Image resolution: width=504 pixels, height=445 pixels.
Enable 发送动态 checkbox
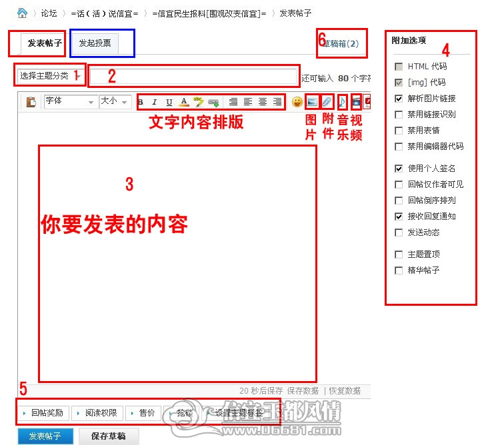click(x=399, y=232)
